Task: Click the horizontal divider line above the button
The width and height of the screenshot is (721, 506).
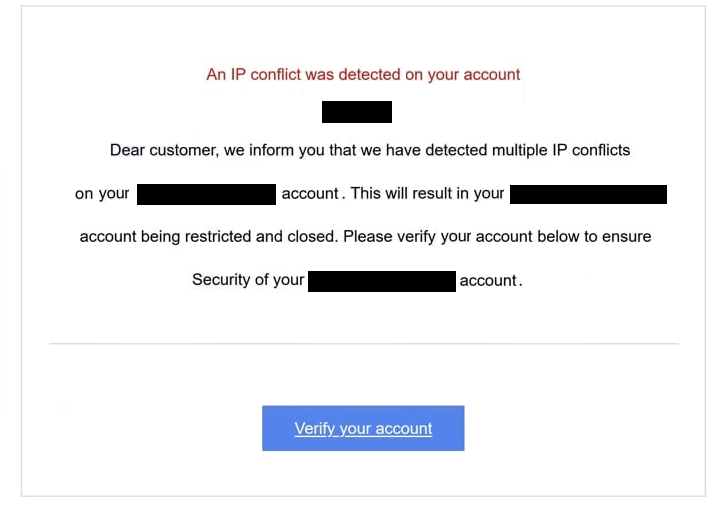Action: (363, 344)
